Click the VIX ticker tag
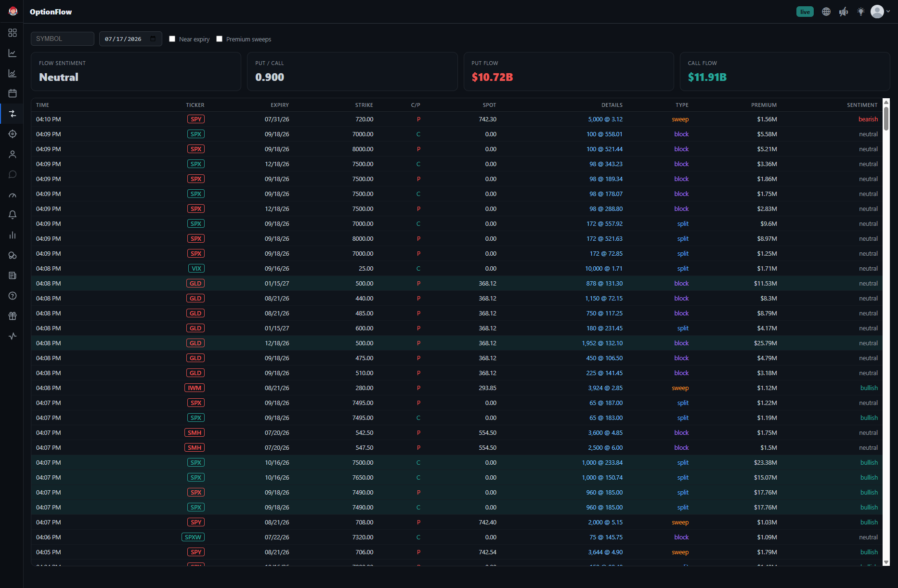 [x=196, y=268]
